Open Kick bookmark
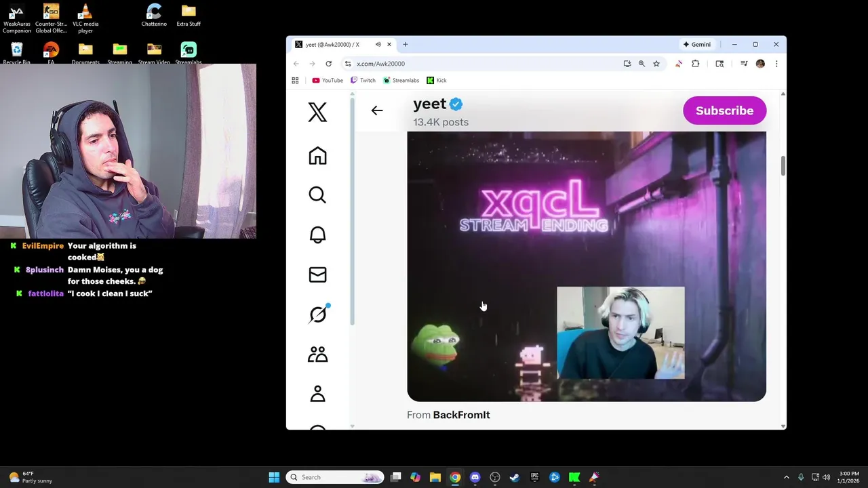Screen dimensions: 868x488 coord(437,80)
